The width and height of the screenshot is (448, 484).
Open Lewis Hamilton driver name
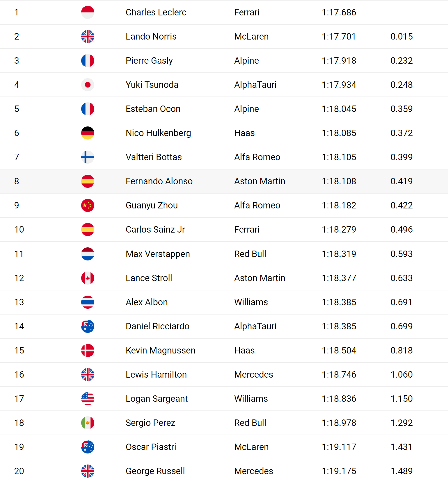click(x=156, y=374)
